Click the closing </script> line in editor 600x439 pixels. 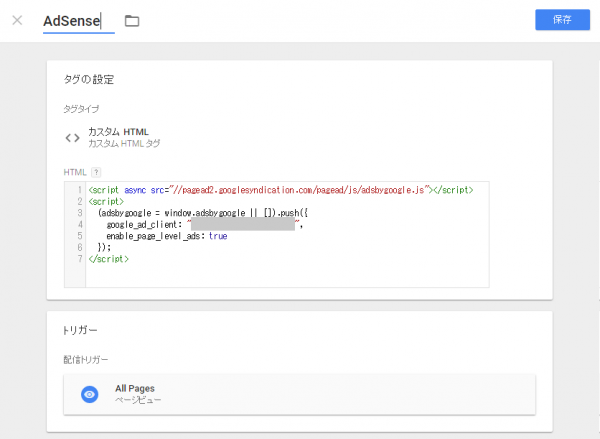click(109, 259)
